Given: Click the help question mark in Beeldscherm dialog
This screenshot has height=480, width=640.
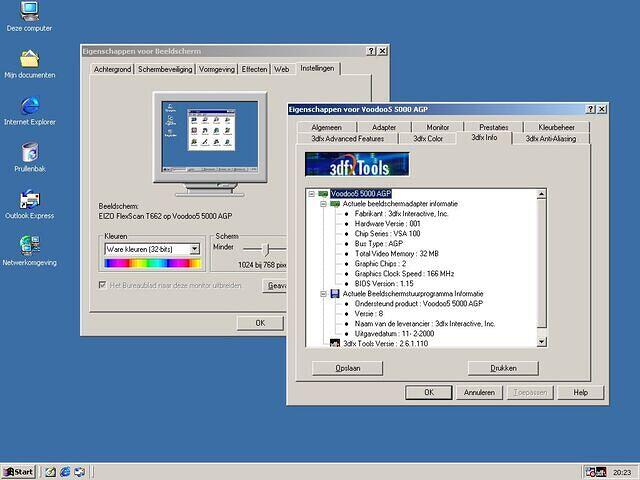Looking at the screenshot, I should [371, 51].
